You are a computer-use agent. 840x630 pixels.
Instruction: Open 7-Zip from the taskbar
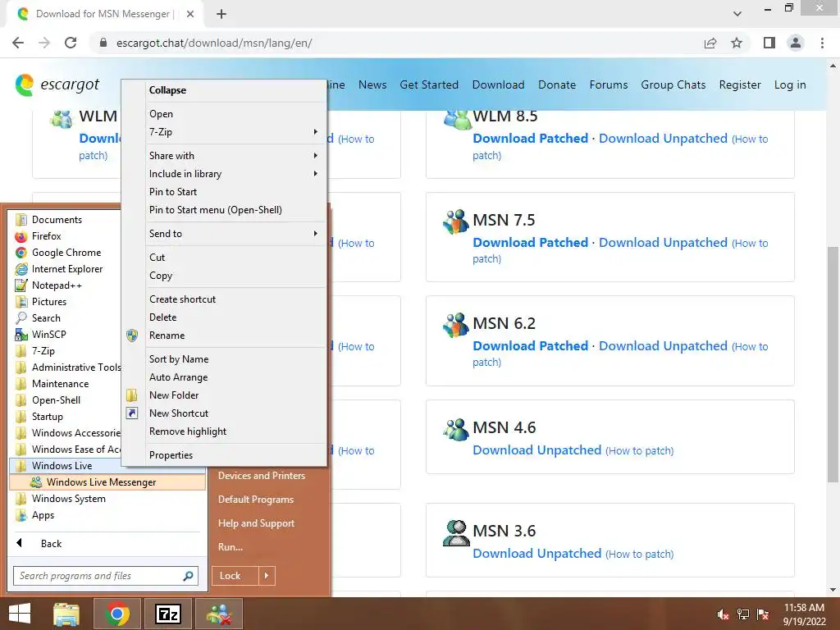coord(167,614)
